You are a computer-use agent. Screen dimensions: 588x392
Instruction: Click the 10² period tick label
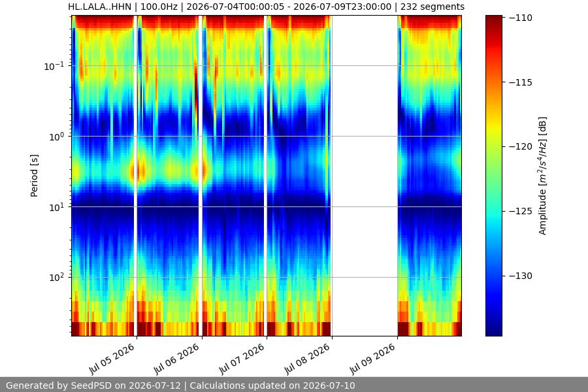click(x=56, y=278)
